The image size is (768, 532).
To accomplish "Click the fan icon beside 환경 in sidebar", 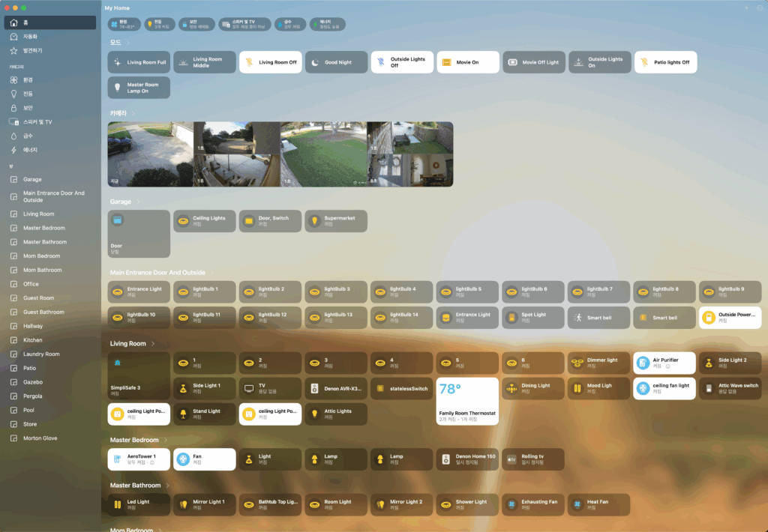I will [x=13, y=79].
